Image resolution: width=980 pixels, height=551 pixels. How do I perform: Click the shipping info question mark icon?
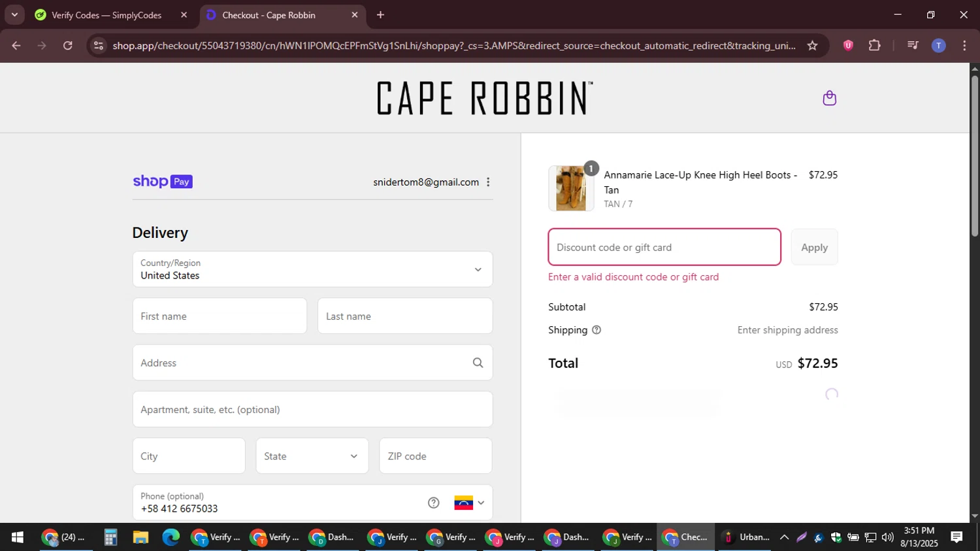pyautogui.click(x=596, y=330)
